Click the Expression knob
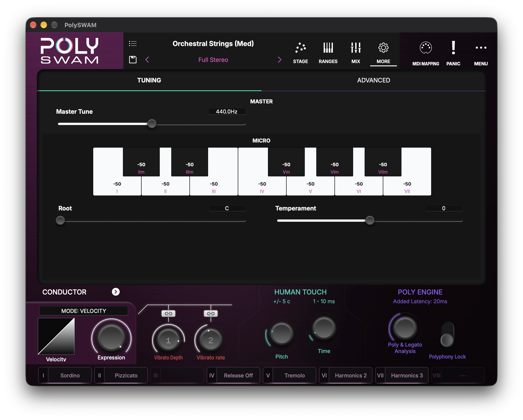This screenshot has width=523, height=420. pos(111,338)
